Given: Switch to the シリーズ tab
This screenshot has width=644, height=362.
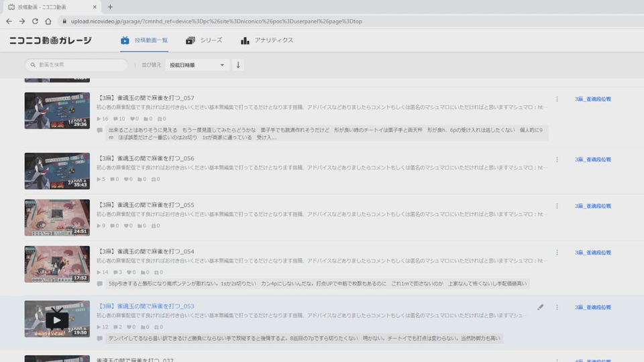Looking at the screenshot, I should point(204,40).
